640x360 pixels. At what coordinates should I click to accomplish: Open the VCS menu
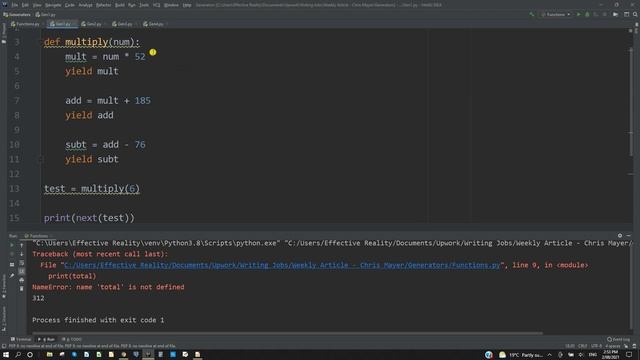click(156, 5)
